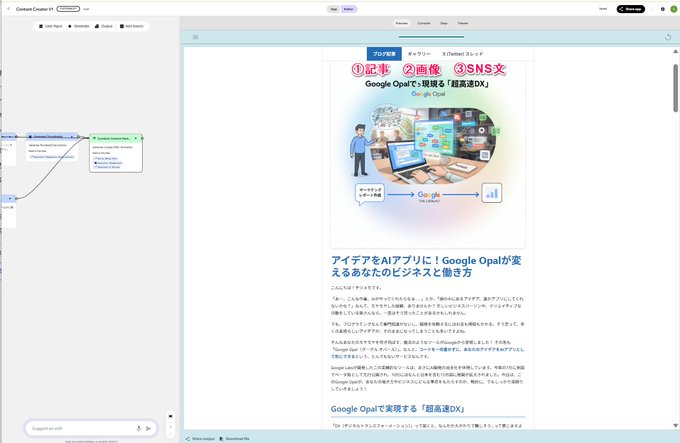Restart the app with the refresh icon
The height and width of the screenshot is (443, 680).
(x=668, y=37)
